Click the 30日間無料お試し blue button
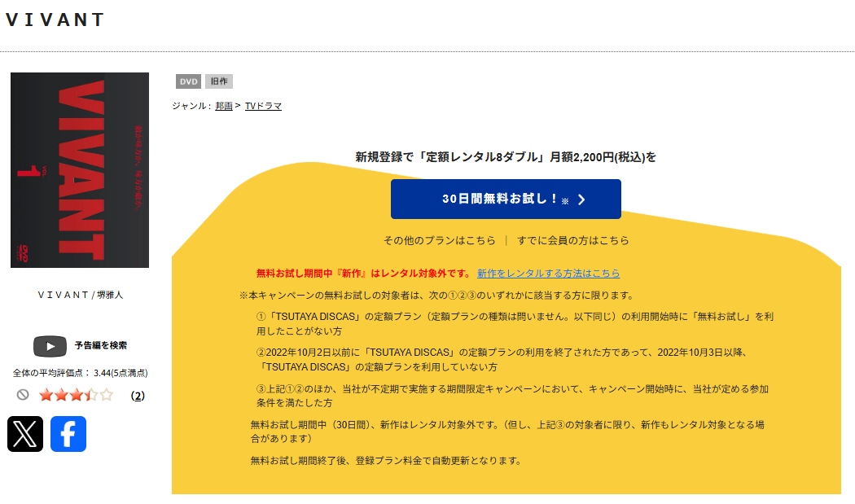This screenshot has height=504, width=855. tap(506, 199)
